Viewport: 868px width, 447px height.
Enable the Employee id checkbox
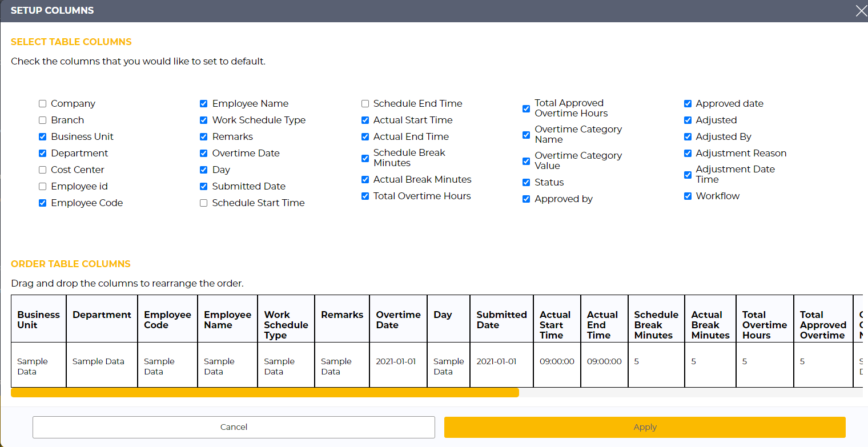43,187
